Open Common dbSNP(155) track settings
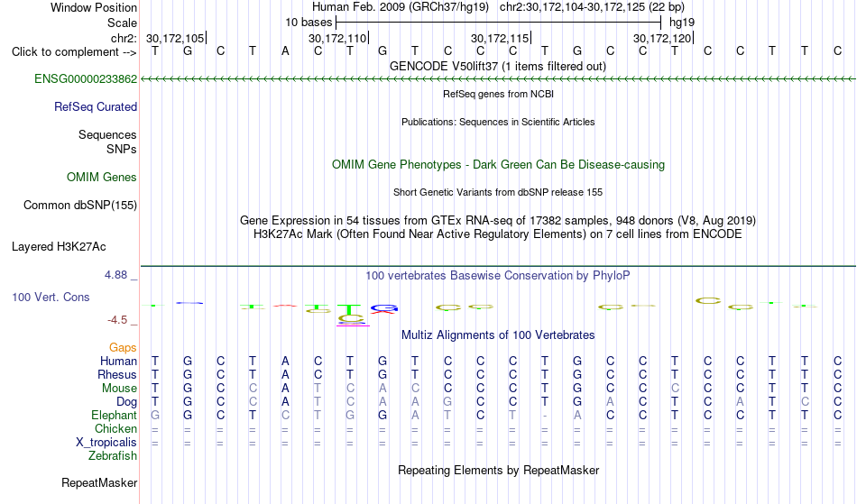The width and height of the screenshot is (857, 504). [x=80, y=206]
